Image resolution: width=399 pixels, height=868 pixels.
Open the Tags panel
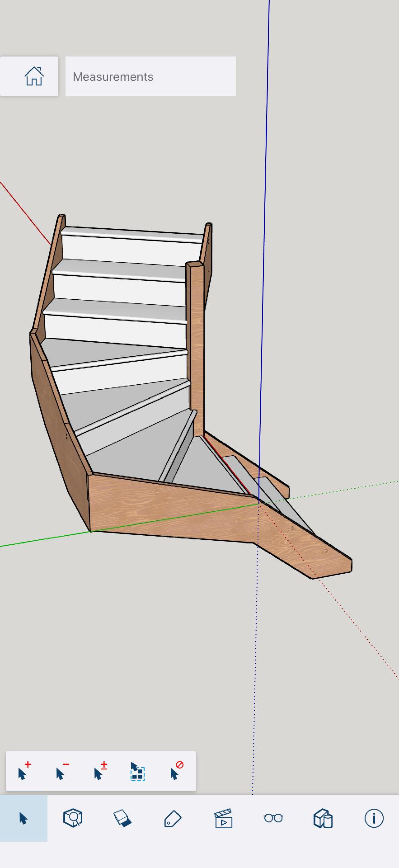tap(173, 818)
